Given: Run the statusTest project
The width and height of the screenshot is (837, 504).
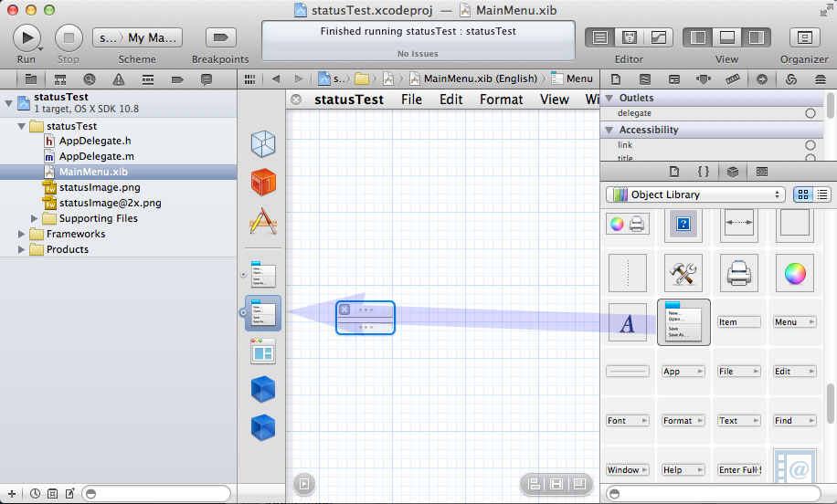Looking at the screenshot, I should [26, 37].
